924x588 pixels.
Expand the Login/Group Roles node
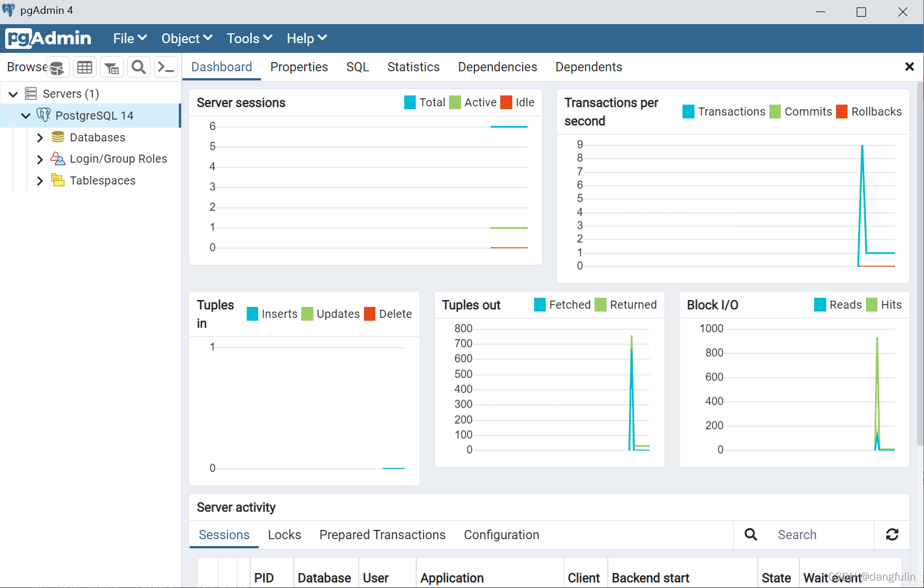pyautogui.click(x=40, y=159)
